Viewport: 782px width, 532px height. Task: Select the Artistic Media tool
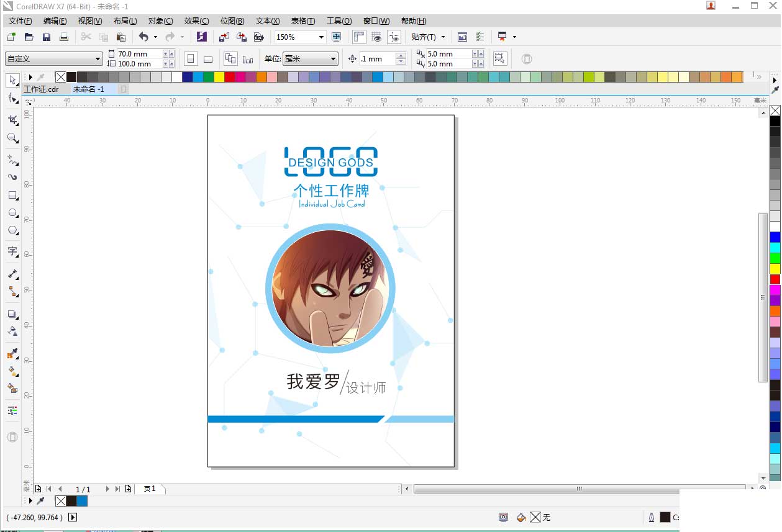click(12, 177)
